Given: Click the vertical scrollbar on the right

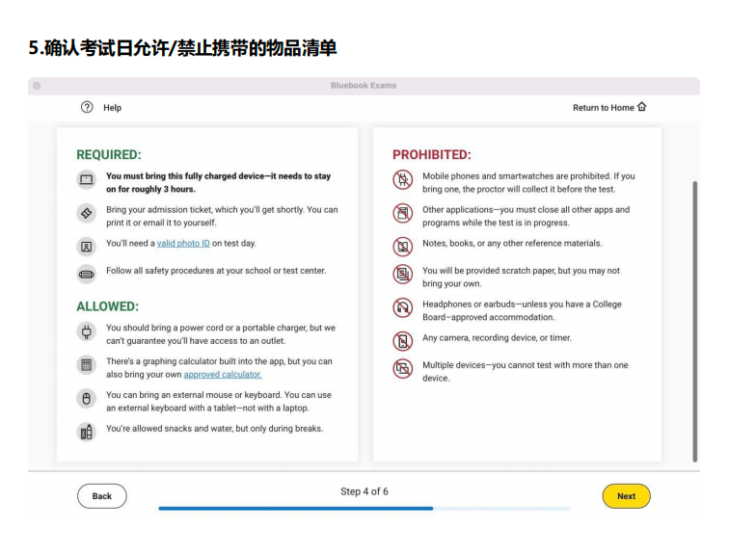Looking at the screenshot, I should (x=694, y=322).
